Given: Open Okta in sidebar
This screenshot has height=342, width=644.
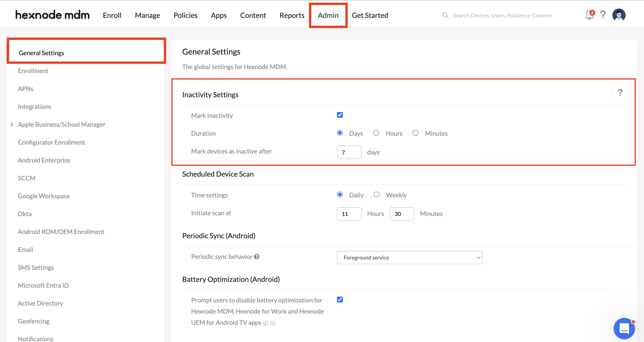Looking at the screenshot, I should [25, 214].
